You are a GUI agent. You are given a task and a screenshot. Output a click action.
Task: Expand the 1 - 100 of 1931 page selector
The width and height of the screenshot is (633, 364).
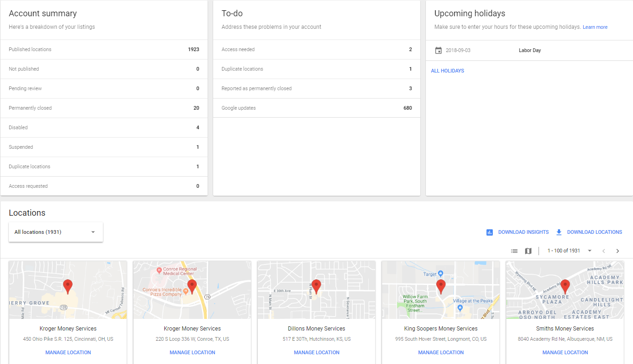[x=570, y=251]
